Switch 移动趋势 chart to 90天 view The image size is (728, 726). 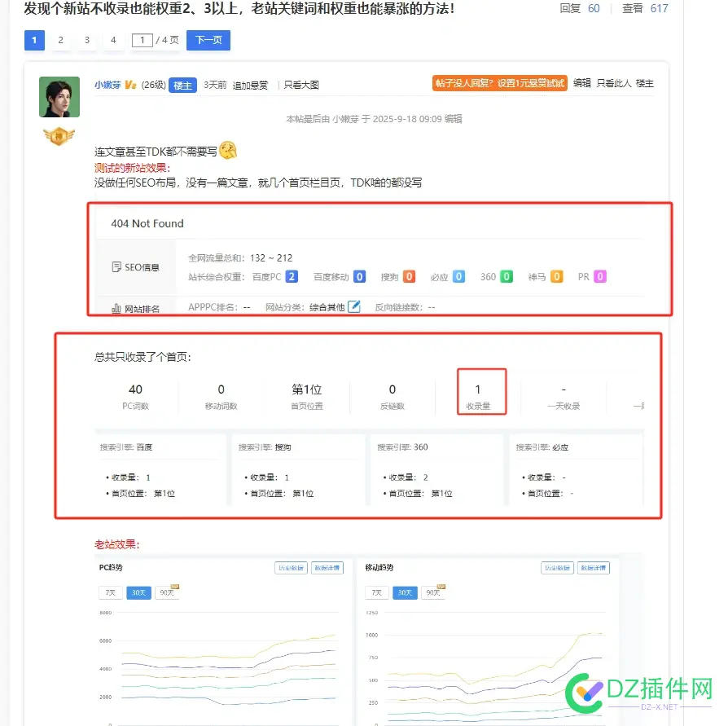(x=434, y=592)
